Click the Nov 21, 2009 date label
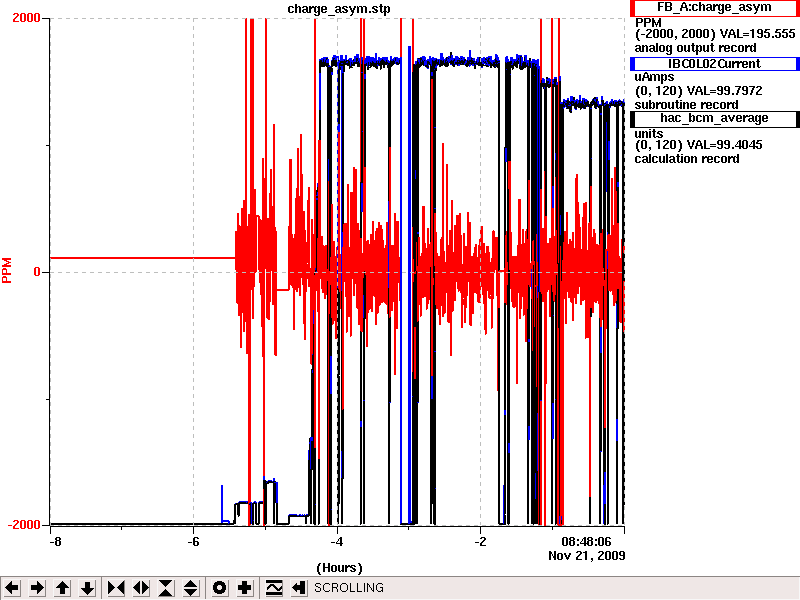The width and height of the screenshot is (800, 600). tap(587, 556)
